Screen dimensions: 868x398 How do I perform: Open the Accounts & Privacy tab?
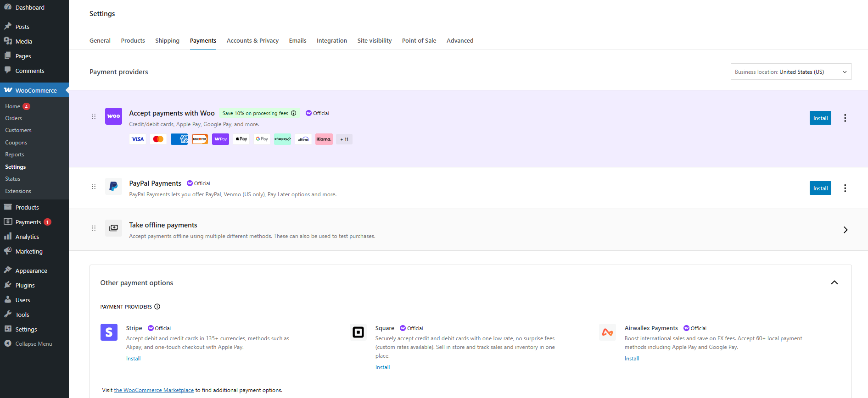tap(252, 40)
